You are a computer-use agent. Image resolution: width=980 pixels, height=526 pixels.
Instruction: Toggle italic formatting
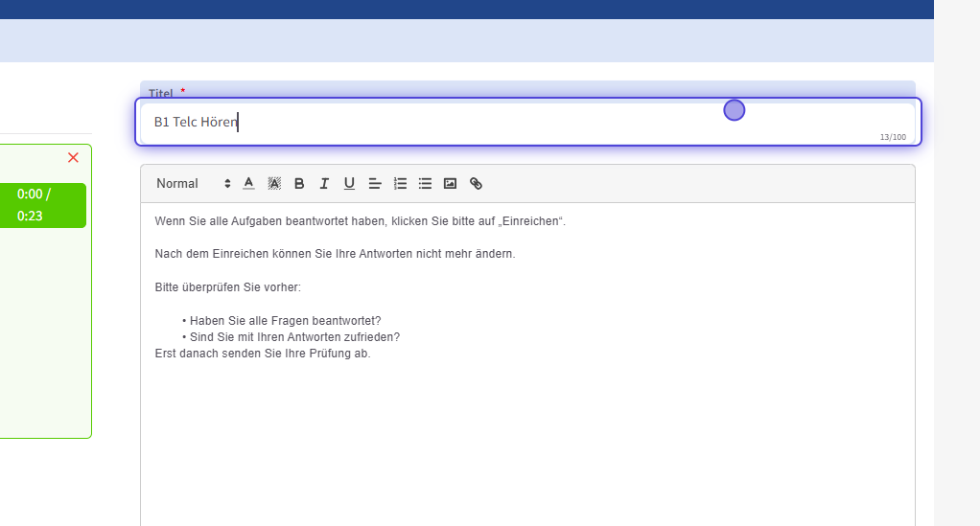(324, 183)
